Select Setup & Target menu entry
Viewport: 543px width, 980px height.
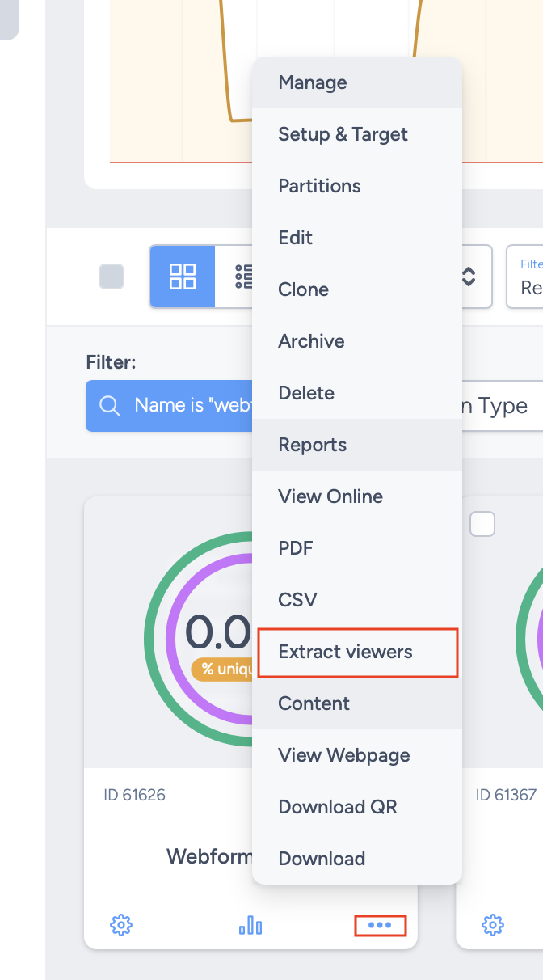[x=343, y=134]
